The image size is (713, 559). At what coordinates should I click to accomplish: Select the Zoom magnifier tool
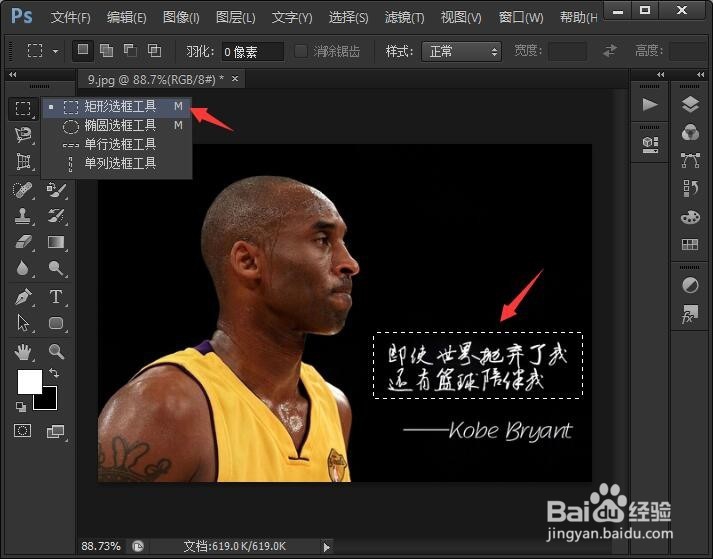(x=56, y=352)
